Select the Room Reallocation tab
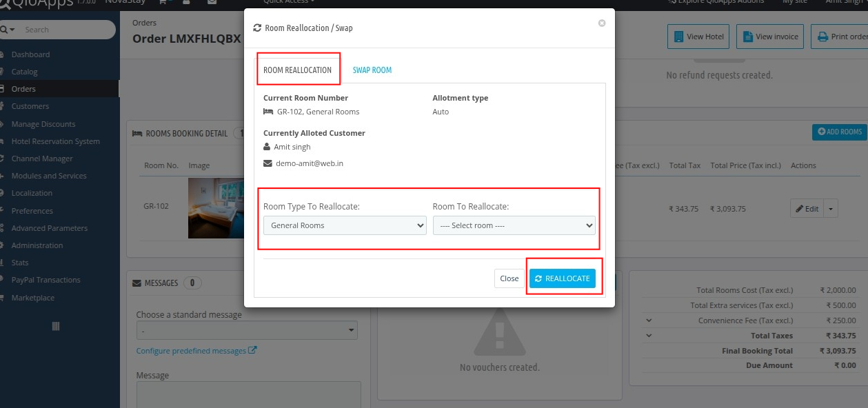Image resolution: width=868 pixels, height=408 pixels. tap(297, 70)
